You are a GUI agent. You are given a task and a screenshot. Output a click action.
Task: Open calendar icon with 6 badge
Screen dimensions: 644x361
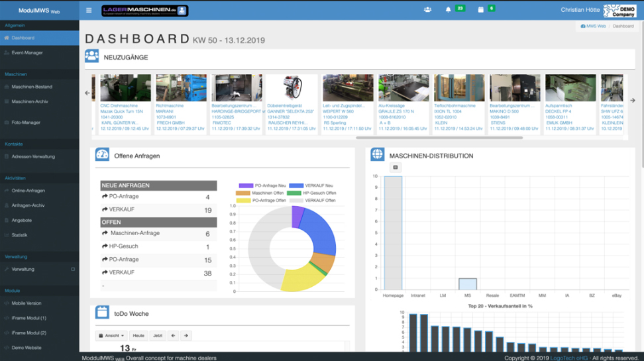[481, 10]
